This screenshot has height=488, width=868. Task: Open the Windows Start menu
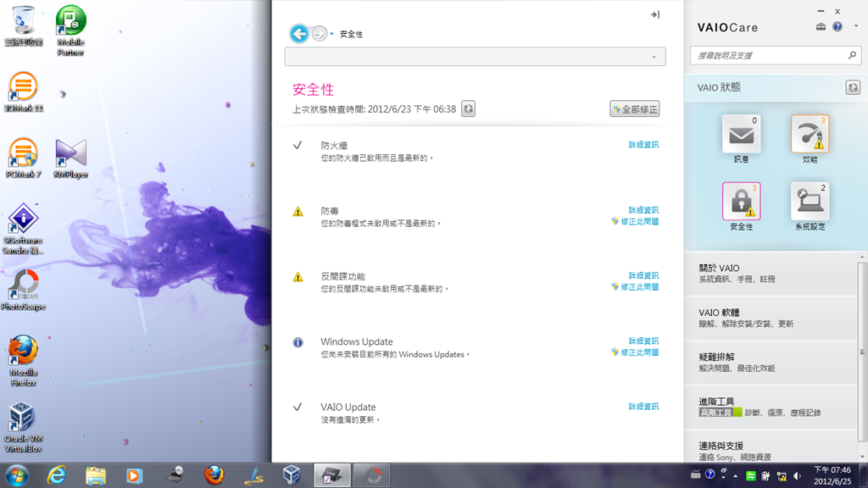[x=17, y=475]
